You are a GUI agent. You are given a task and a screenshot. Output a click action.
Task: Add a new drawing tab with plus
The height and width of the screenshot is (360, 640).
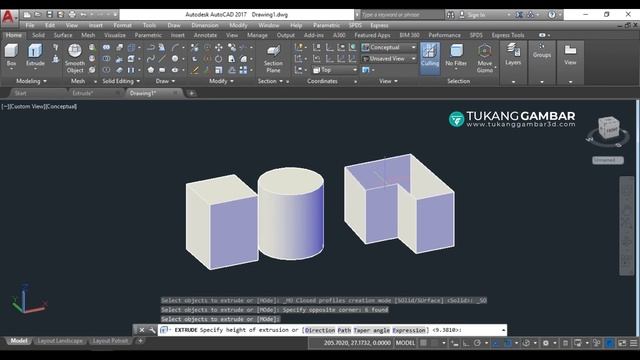[x=191, y=93]
